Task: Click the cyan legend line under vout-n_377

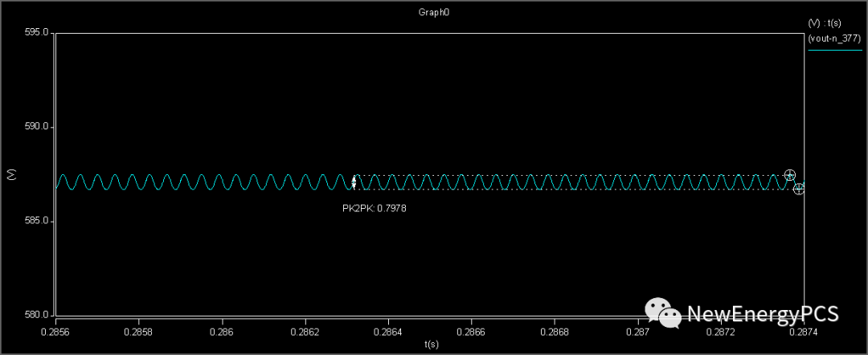Action: [x=834, y=50]
